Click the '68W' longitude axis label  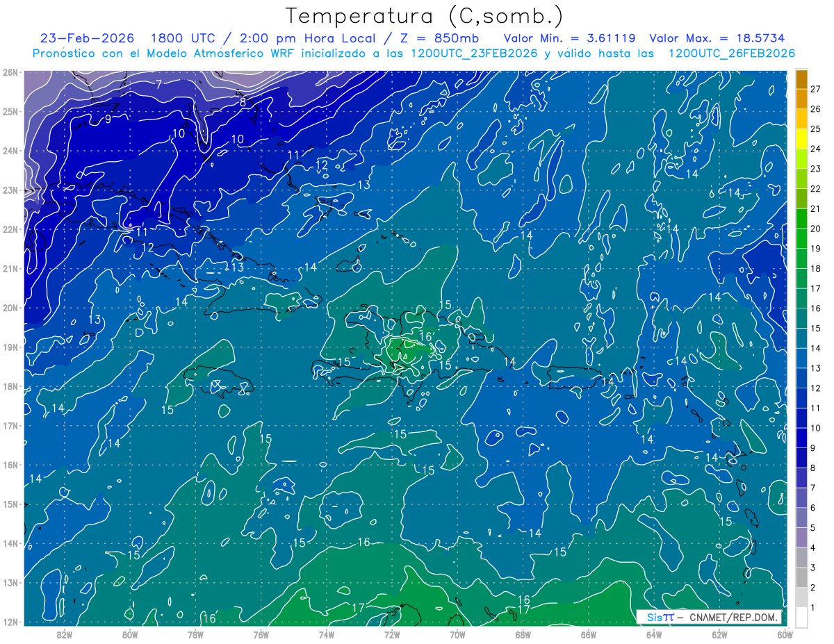(523, 634)
